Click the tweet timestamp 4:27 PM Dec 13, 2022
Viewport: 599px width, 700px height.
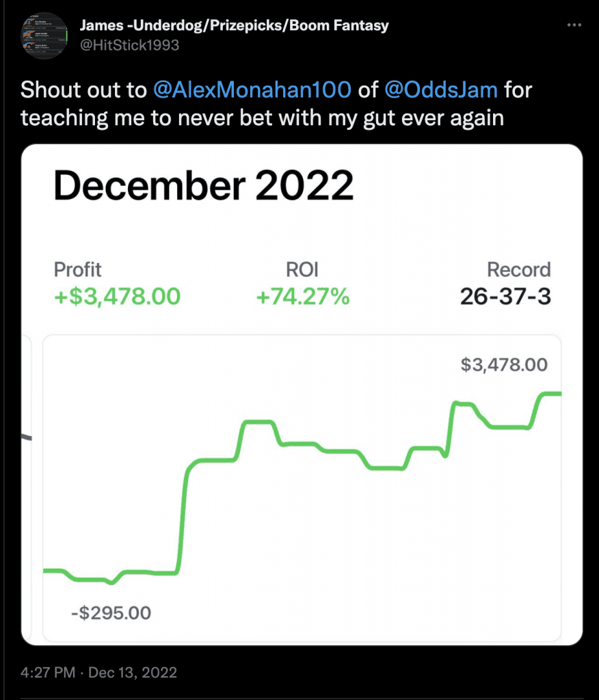(x=98, y=673)
